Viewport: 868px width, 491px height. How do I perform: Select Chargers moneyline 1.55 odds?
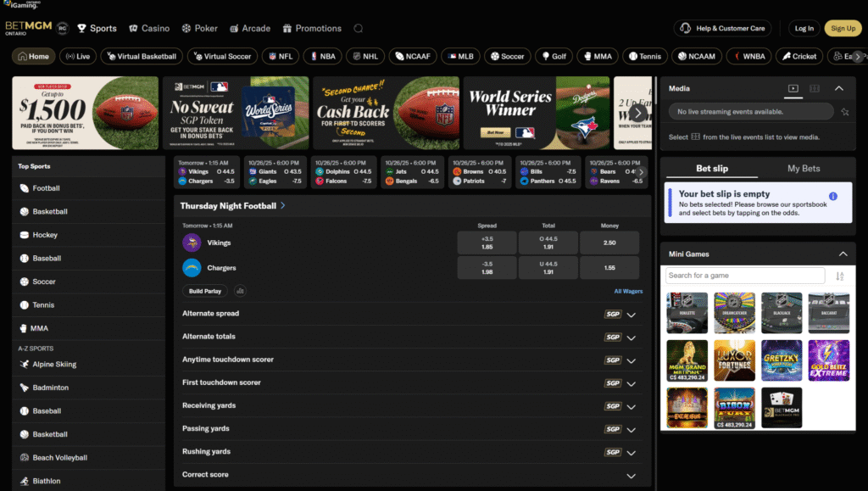click(x=610, y=268)
